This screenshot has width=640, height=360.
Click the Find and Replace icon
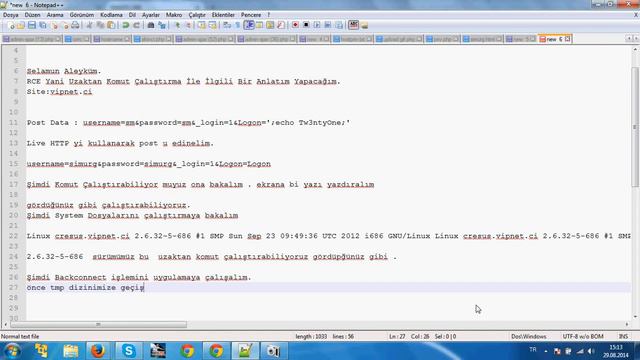162,25
